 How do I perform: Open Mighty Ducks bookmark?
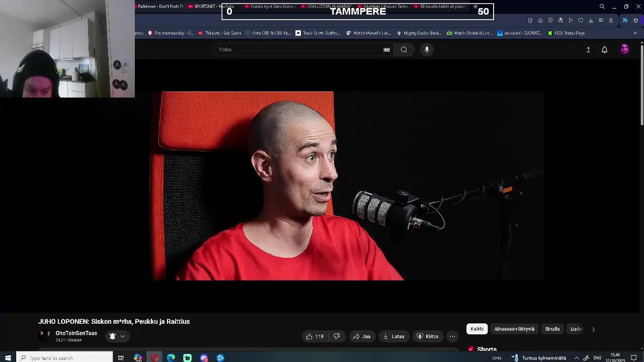click(x=419, y=33)
